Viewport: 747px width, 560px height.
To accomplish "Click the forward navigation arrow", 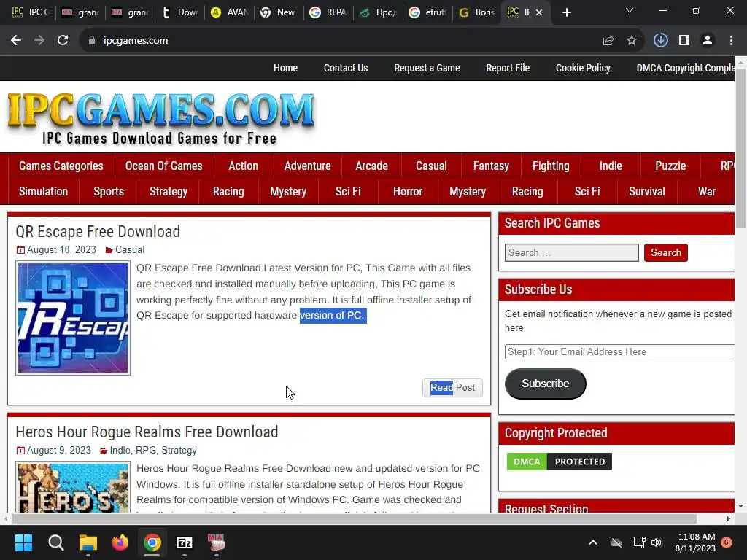I will coord(39,41).
